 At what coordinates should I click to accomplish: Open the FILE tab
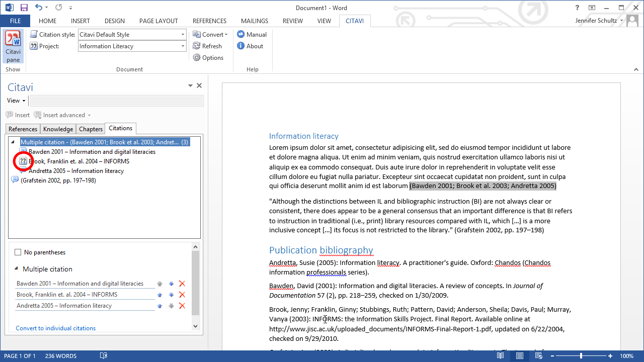click(15, 21)
